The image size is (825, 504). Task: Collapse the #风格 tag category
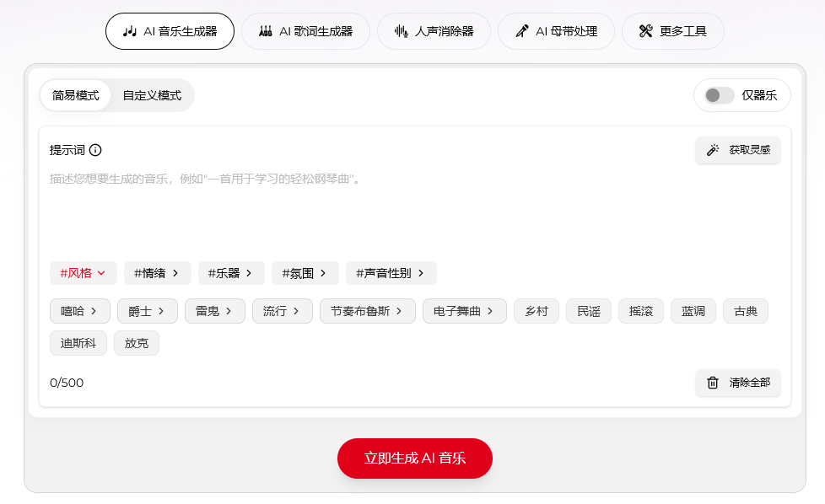pyautogui.click(x=83, y=273)
